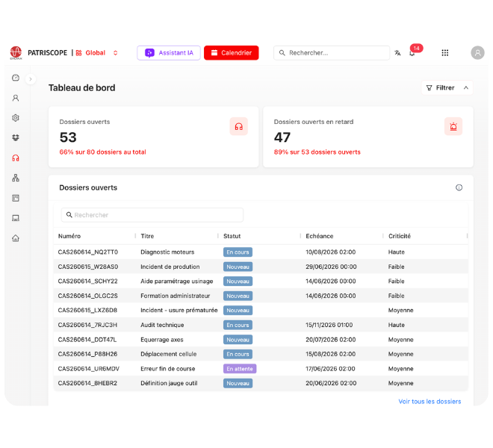Viewport: 493px width, 448px height.
Task: Follow the Voir tous les dossiers link
Action: pos(430,402)
